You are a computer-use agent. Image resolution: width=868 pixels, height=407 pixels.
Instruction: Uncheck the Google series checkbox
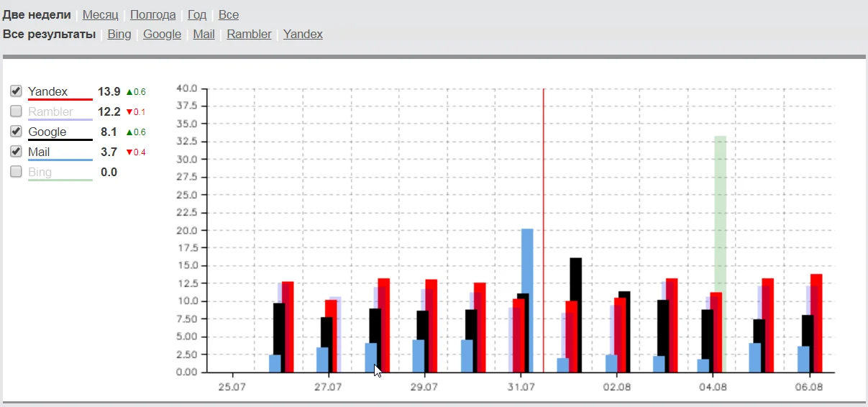(16, 132)
